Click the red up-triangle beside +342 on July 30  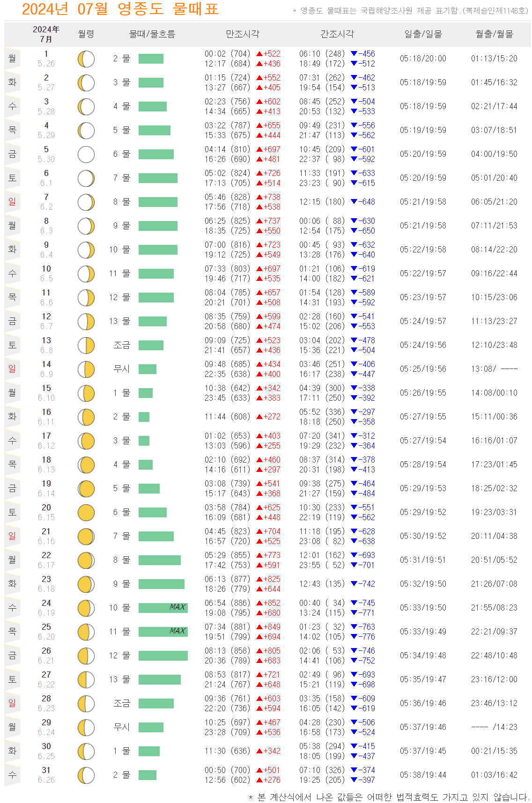[259, 751]
